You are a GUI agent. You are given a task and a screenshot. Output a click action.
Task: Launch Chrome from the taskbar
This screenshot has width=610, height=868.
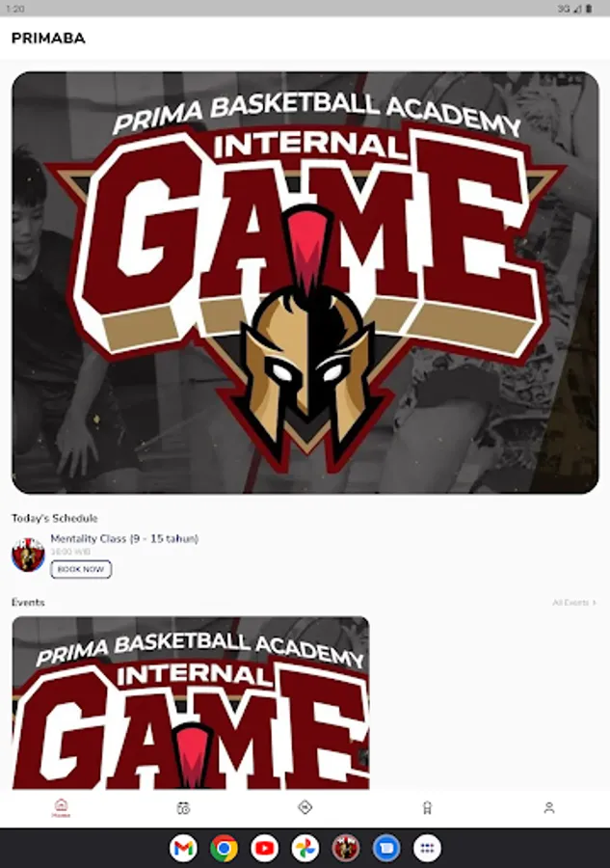(224, 848)
